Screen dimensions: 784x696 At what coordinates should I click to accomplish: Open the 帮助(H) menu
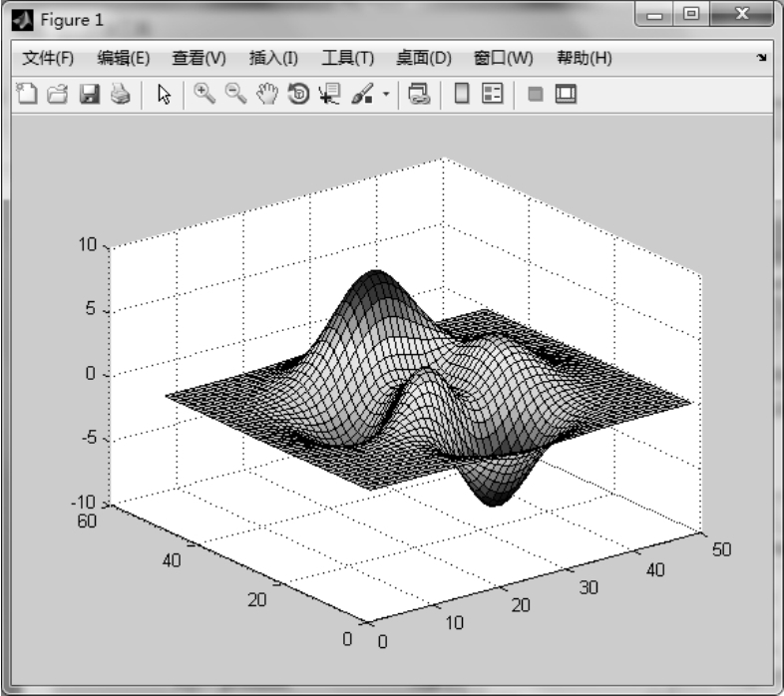[584, 59]
